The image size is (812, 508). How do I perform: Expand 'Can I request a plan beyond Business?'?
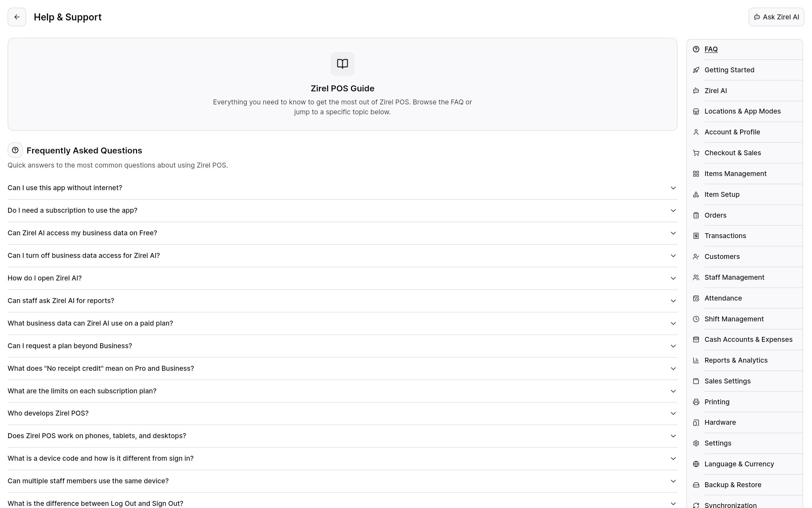point(342,346)
